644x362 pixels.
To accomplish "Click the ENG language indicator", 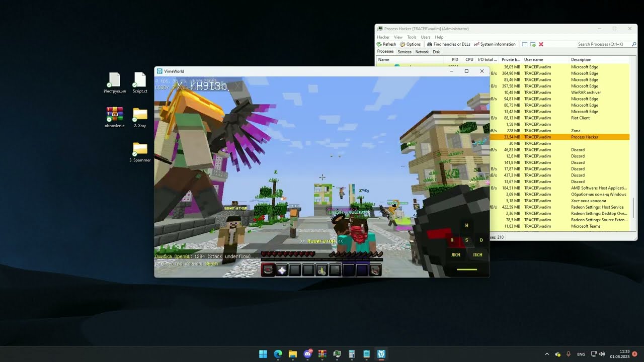I will tap(581, 354).
